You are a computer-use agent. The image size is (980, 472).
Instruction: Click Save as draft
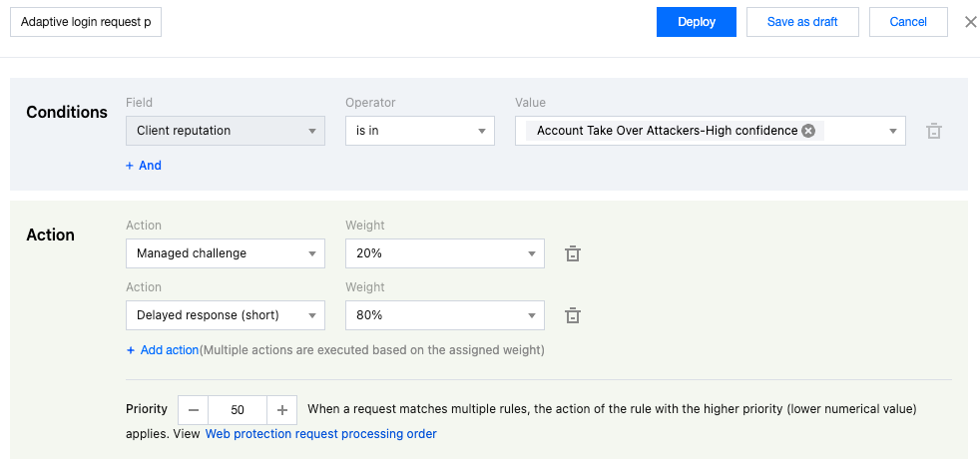(x=802, y=22)
